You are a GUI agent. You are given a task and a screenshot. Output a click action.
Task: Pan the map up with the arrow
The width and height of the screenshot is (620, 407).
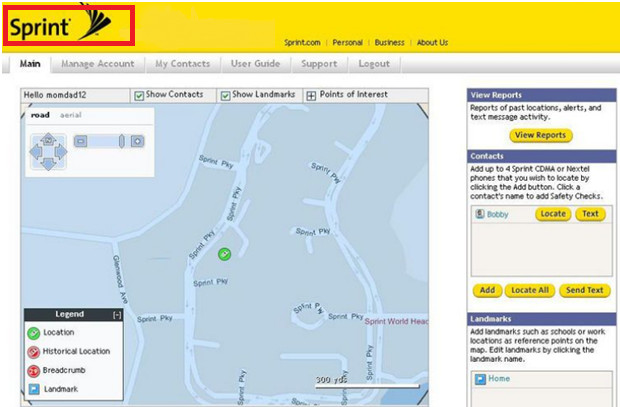click(x=48, y=139)
